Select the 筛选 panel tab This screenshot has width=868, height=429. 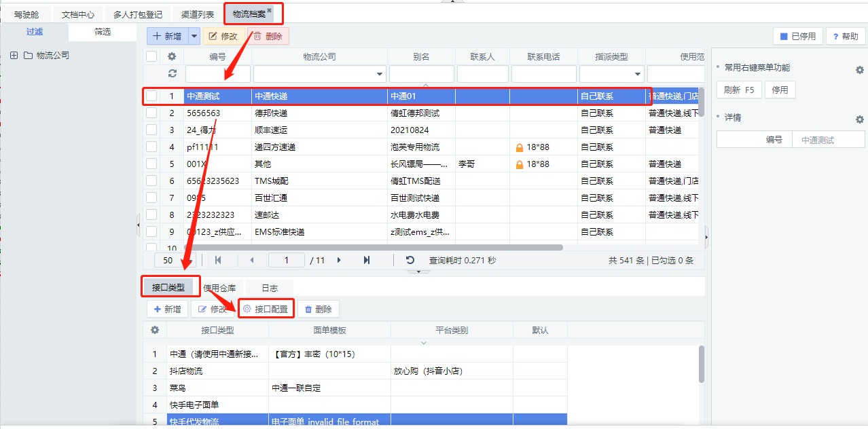103,32
